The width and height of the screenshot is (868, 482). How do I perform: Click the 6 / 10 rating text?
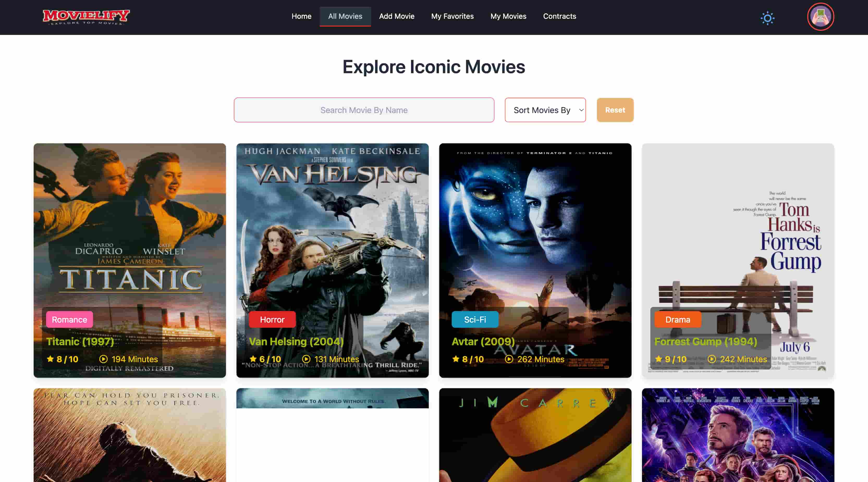[x=270, y=359]
